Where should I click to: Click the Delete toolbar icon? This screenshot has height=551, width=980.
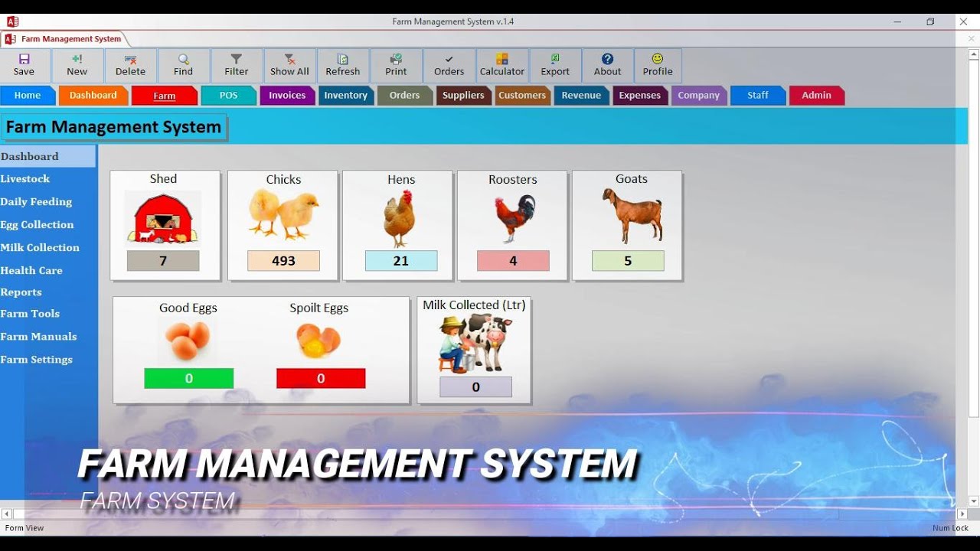pos(130,65)
